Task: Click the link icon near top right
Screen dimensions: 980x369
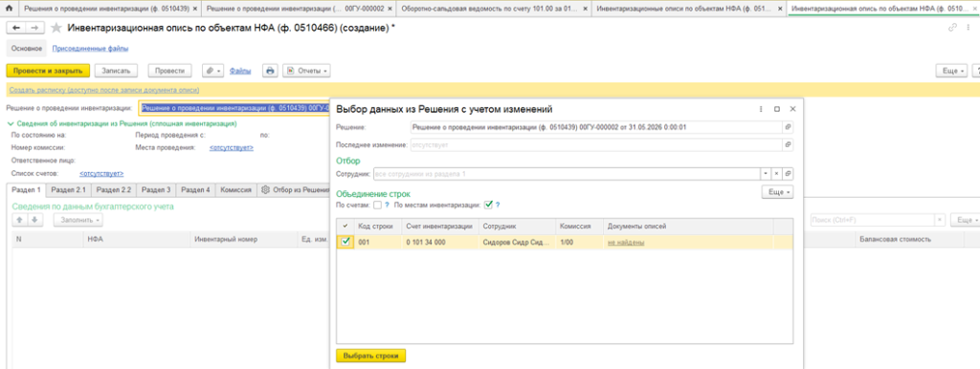Action: click(953, 28)
